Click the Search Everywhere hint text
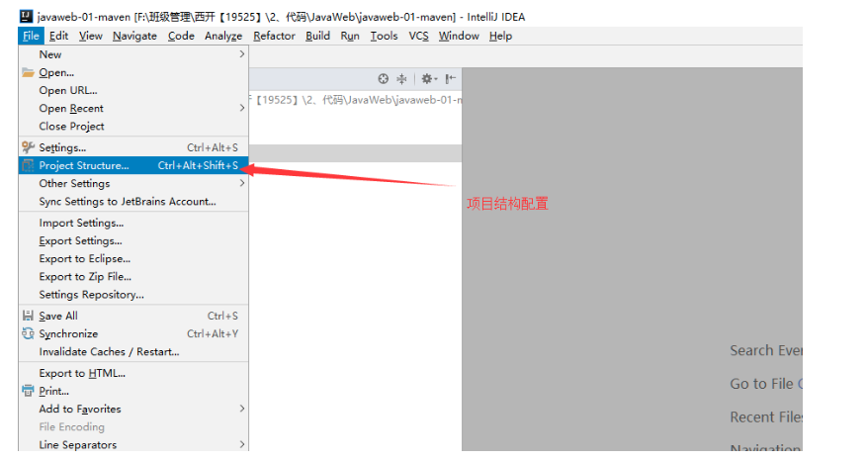Image resolution: width=868 pixels, height=461 pixels. pos(766,351)
